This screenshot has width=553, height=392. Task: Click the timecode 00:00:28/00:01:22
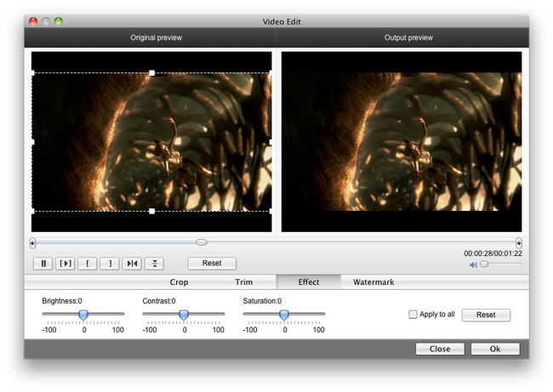tap(493, 253)
